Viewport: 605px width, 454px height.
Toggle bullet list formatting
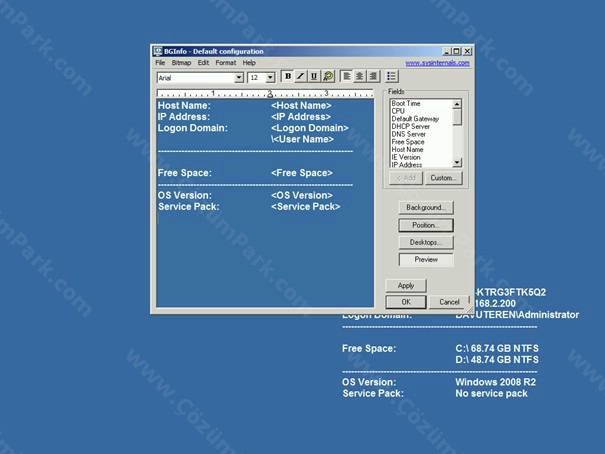point(391,76)
